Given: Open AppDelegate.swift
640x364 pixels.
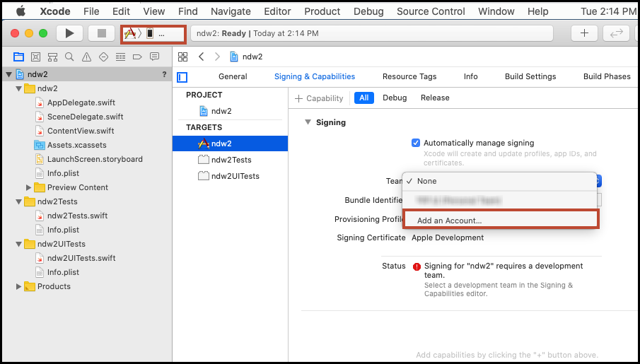Looking at the screenshot, I should point(81,102).
